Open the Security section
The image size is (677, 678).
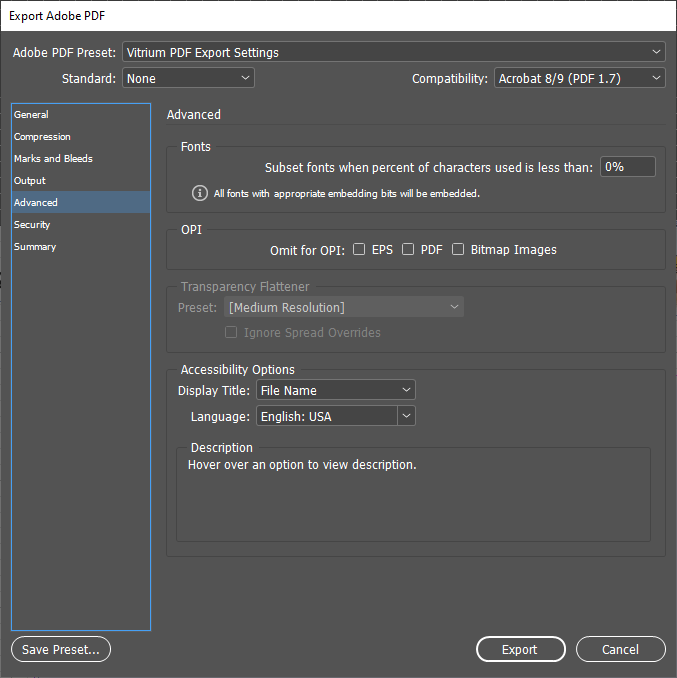click(x=81, y=224)
